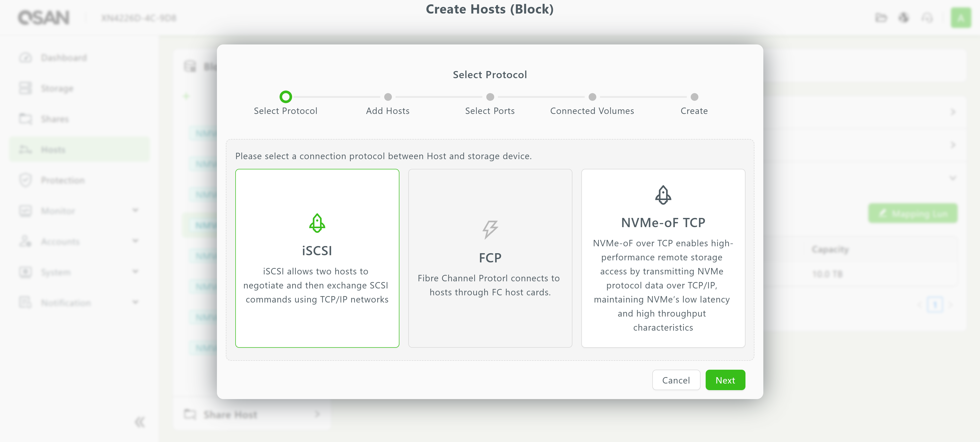Click the Add Hosts step dot

point(388,97)
